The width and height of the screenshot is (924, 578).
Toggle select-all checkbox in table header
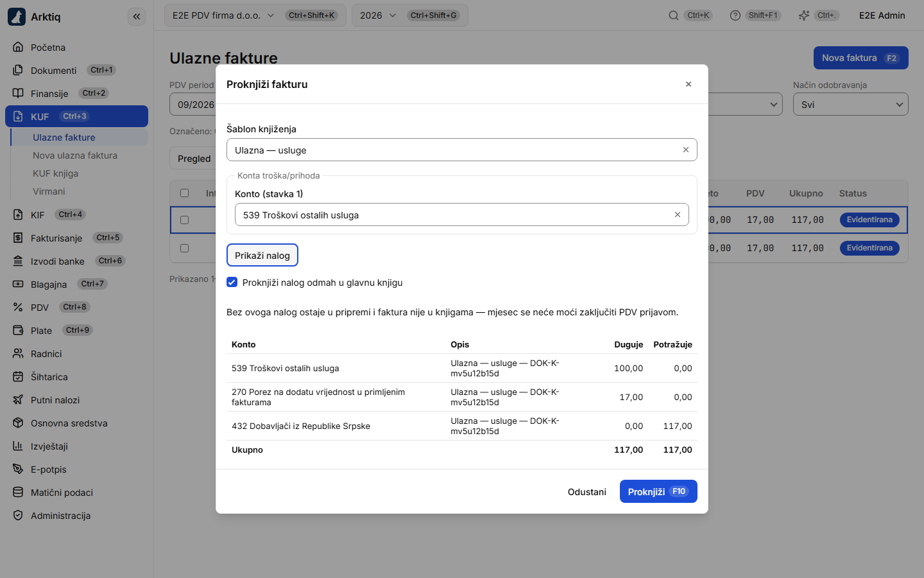tap(185, 193)
